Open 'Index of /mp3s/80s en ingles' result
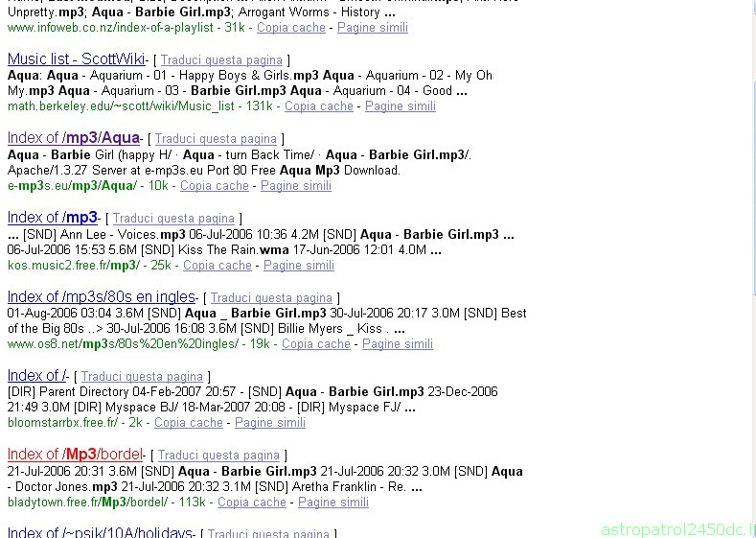756x538 pixels. click(x=102, y=296)
